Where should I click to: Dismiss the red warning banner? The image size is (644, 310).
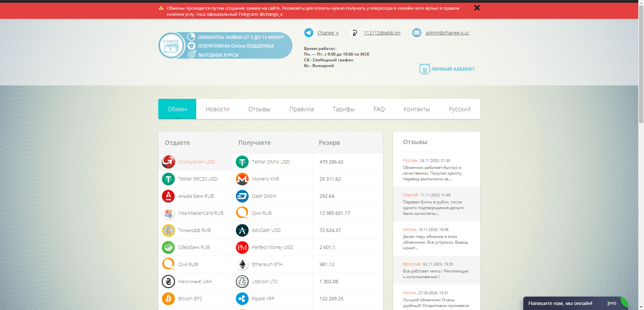click(x=477, y=8)
